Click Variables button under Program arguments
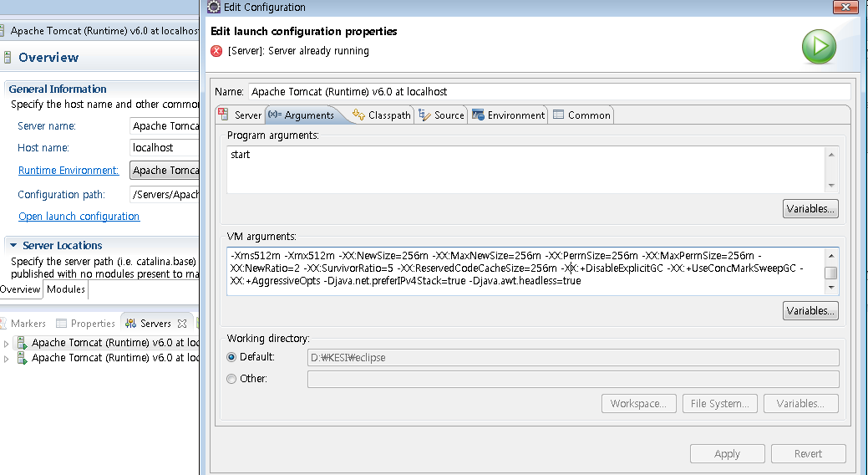868x475 pixels. coord(810,209)
